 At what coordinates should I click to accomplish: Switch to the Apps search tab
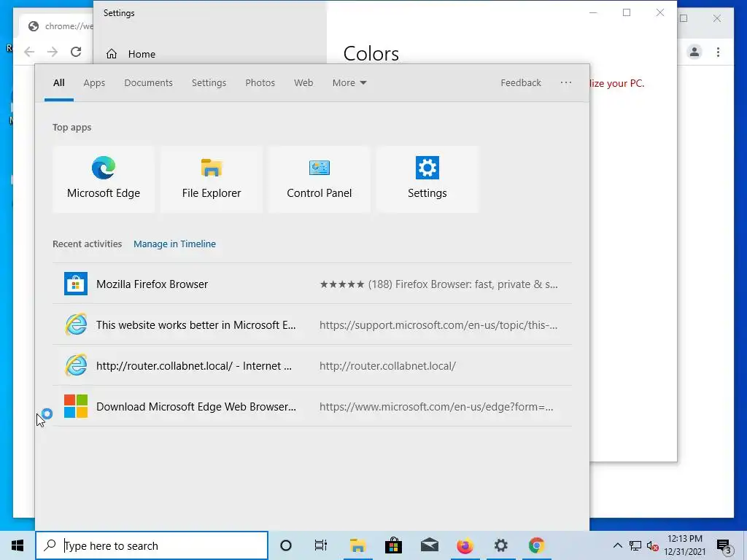[x=94, y=82]
